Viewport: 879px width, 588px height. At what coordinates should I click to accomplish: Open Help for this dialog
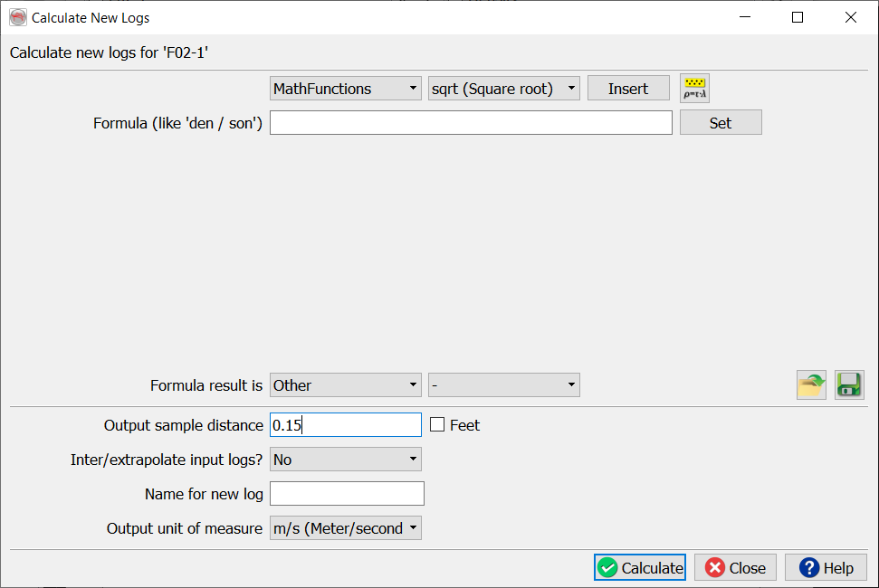click(826, 568)
